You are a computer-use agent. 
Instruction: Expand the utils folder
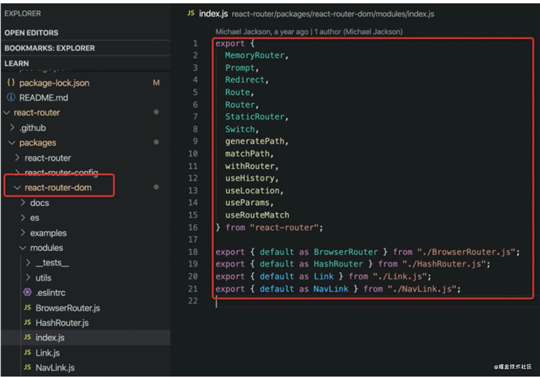[28, 277]
